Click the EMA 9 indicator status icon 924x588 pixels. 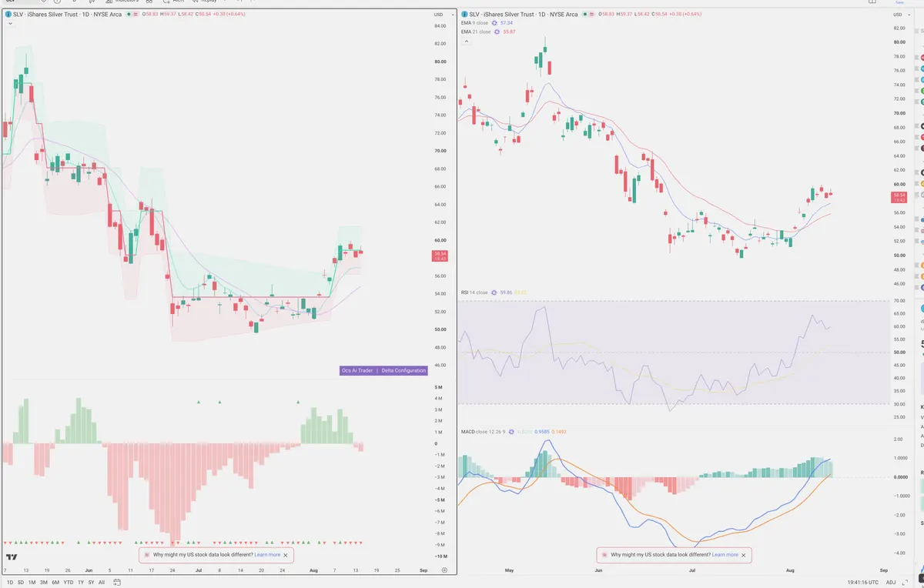(494, 23)
